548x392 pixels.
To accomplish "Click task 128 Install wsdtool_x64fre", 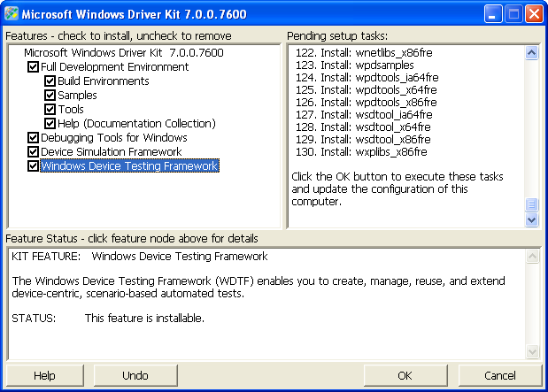I will [x=363, y=127].
